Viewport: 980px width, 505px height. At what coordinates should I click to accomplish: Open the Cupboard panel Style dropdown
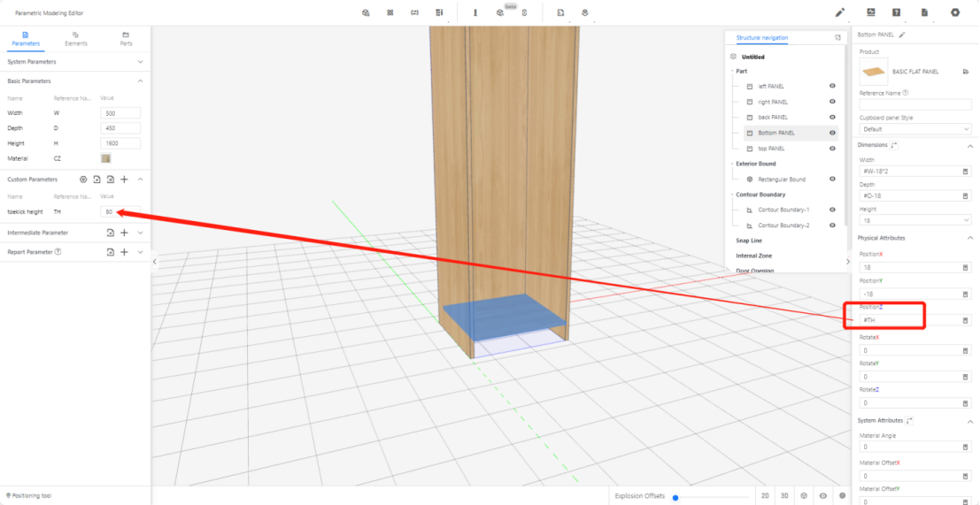click(x=915, y=129)
